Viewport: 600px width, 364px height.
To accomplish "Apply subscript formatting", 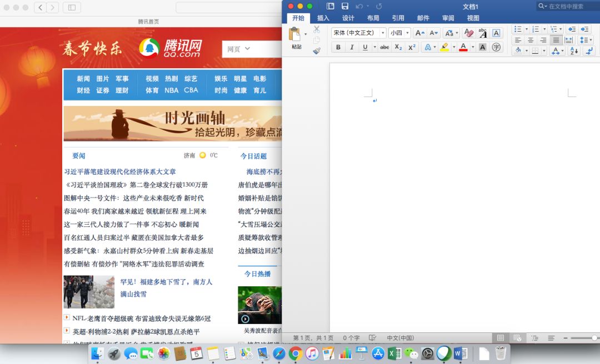I will click(398, 48).
